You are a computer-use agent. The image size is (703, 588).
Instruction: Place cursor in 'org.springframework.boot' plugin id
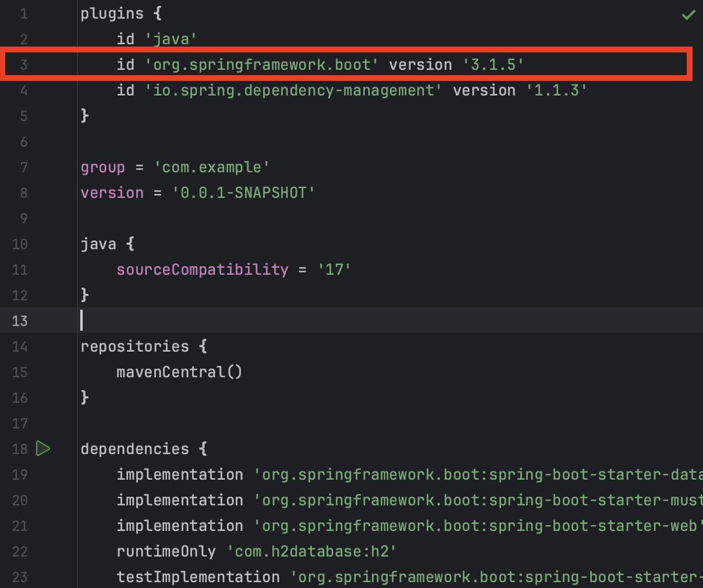[x=262, y=65]
